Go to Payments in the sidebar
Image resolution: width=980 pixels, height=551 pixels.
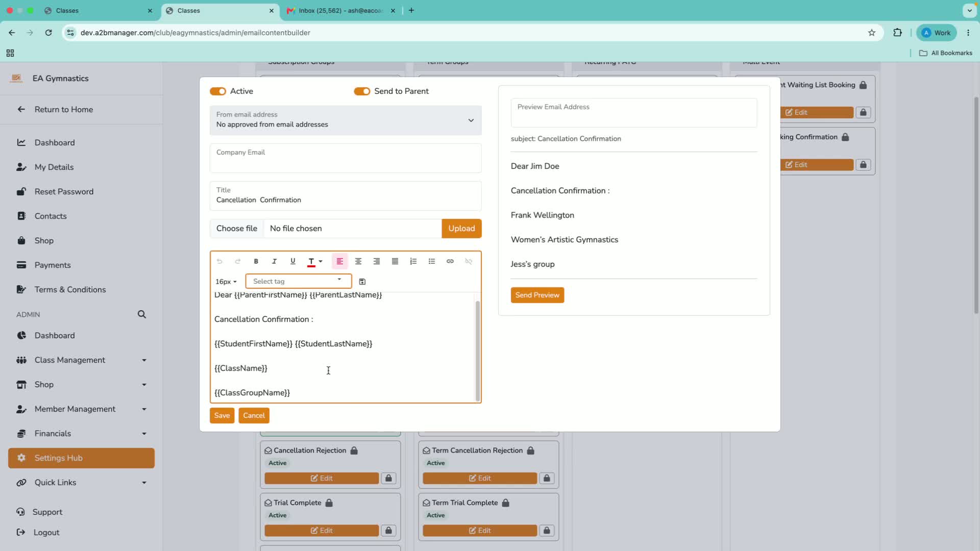[53, 265]
